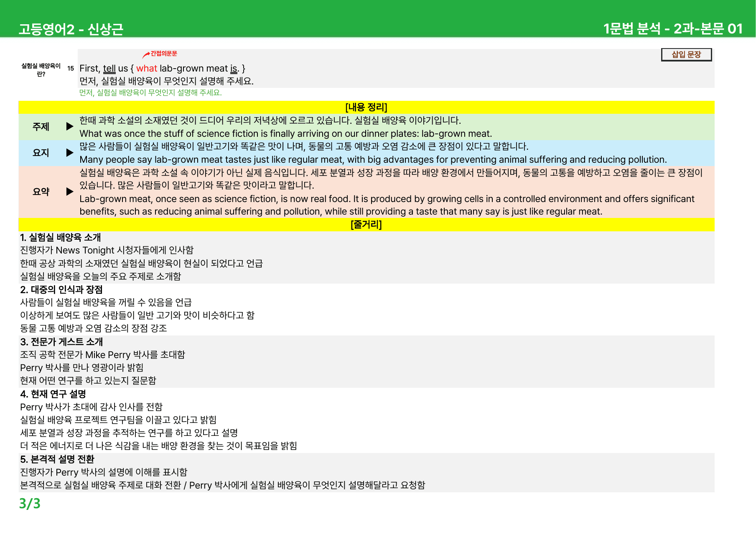
Task: Click the line Perry 박사가 초대에 감사 인사를 전함
Action: tap(91, 407)
